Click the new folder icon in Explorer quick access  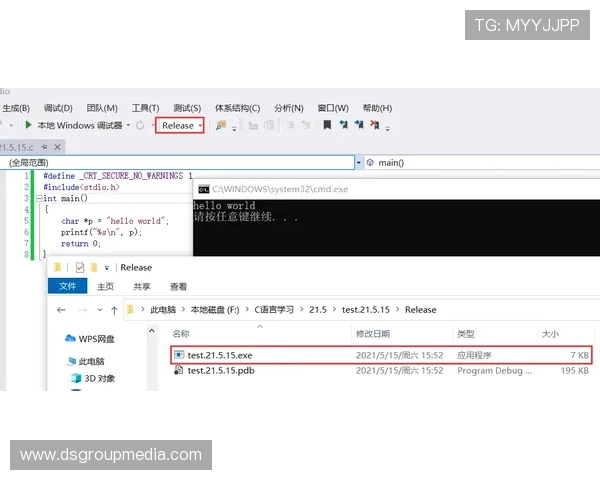point(94,267)
